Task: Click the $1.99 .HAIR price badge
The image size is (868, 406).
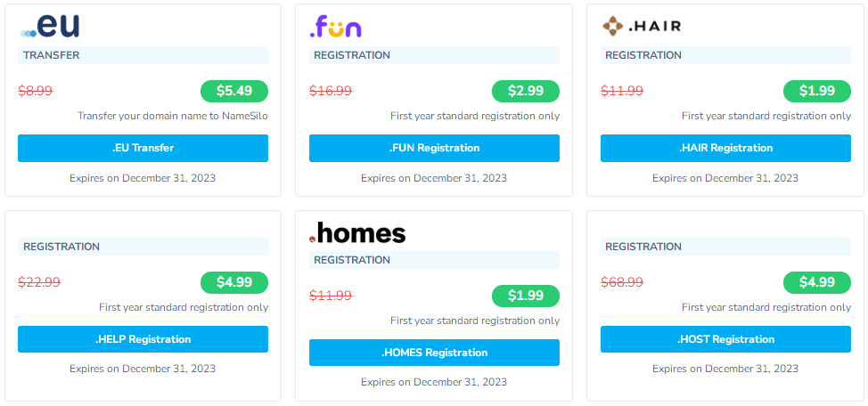Action: 816,91
